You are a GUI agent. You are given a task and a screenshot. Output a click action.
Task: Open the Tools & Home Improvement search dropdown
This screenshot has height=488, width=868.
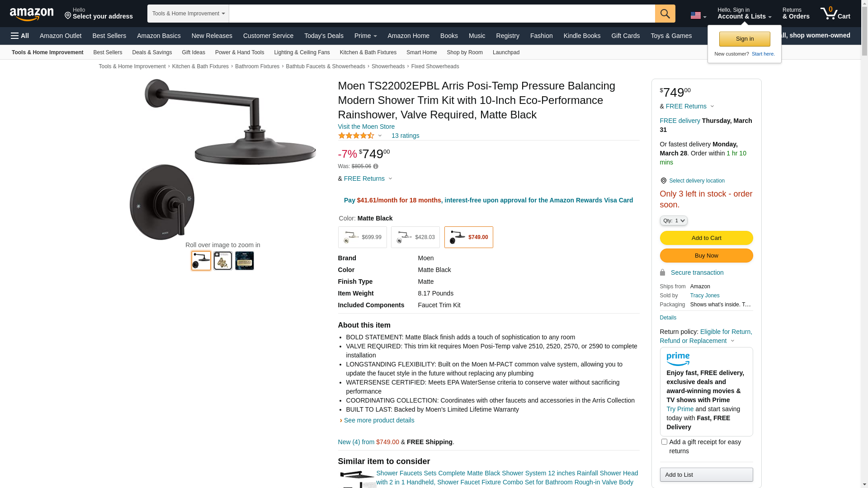pos(188,14)
